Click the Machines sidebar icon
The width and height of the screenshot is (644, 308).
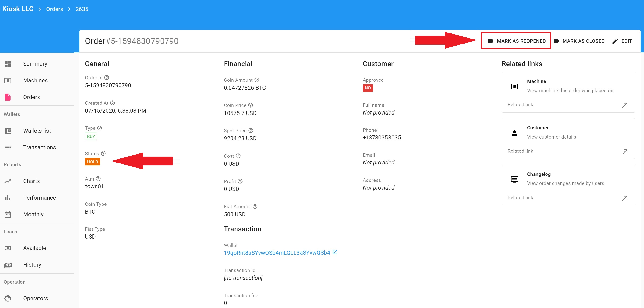click(x=8, y=80)
